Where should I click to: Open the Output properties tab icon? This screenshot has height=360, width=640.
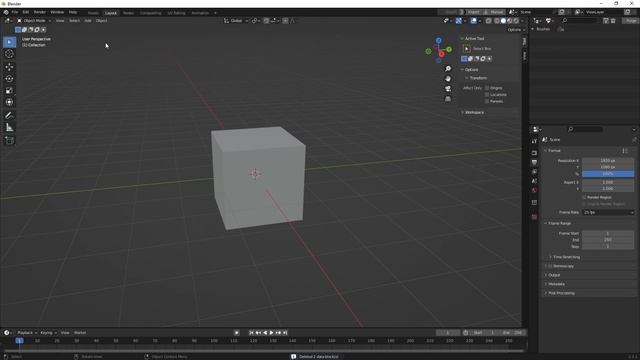[x=534, y=162]
